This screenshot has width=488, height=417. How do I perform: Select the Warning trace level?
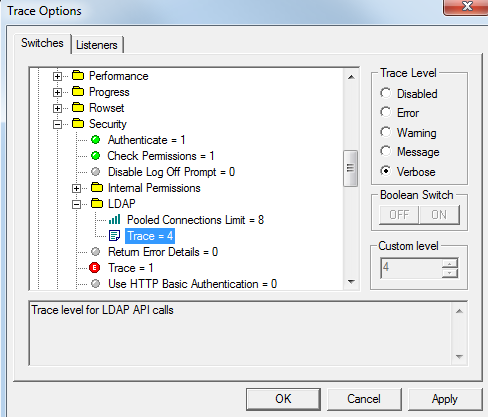pyautogui.click(x=386, y=132)
